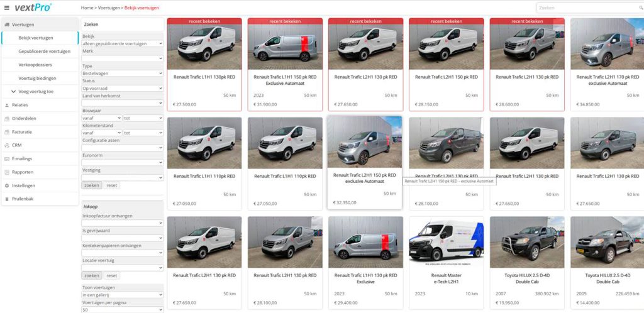Image resolution: width=644 pixels, height=313 pixels.
Task: Open the Type dropdown showing Bestelwagen
Action: coord(123,73)
